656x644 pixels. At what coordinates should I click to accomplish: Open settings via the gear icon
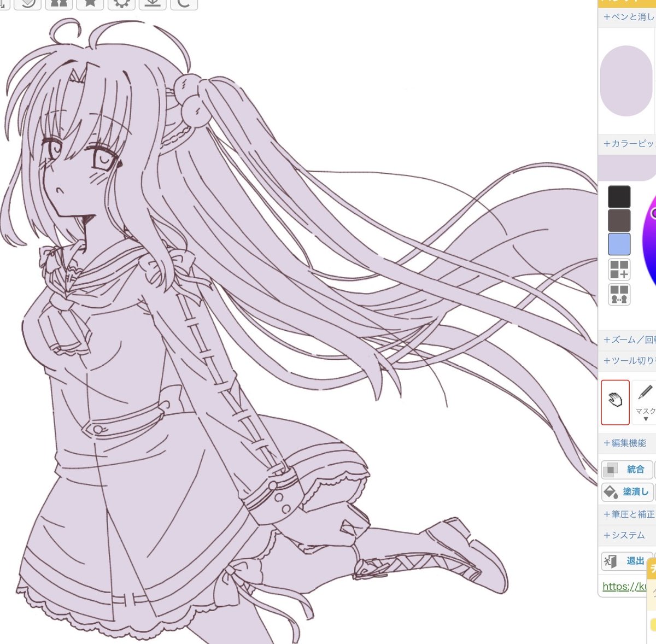121,3
